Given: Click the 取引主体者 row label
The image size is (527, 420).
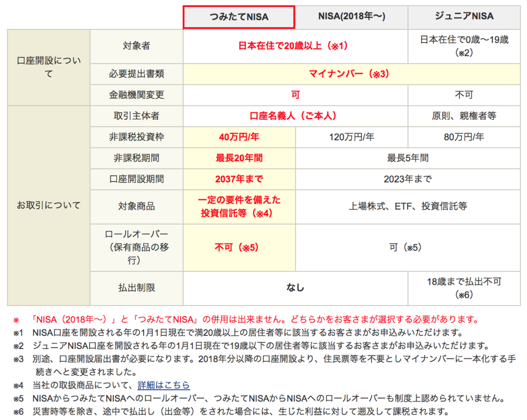Looking at the screenshot, I should (136, 116).
